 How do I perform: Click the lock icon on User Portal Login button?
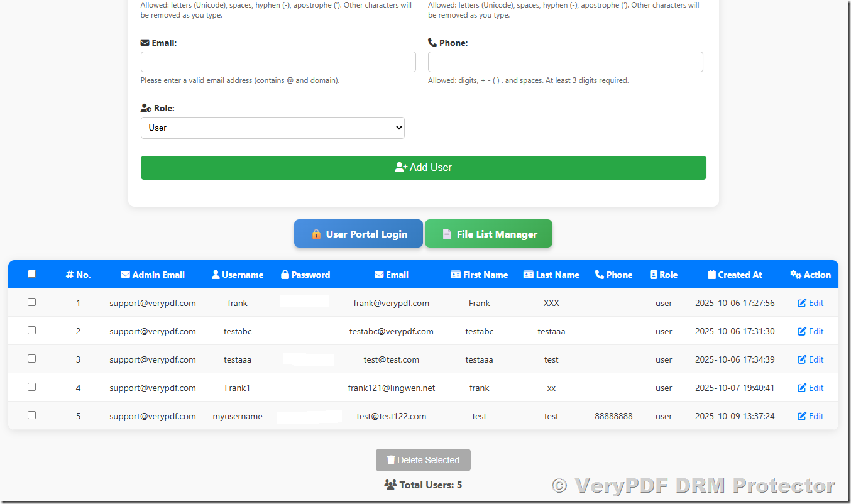317,233
